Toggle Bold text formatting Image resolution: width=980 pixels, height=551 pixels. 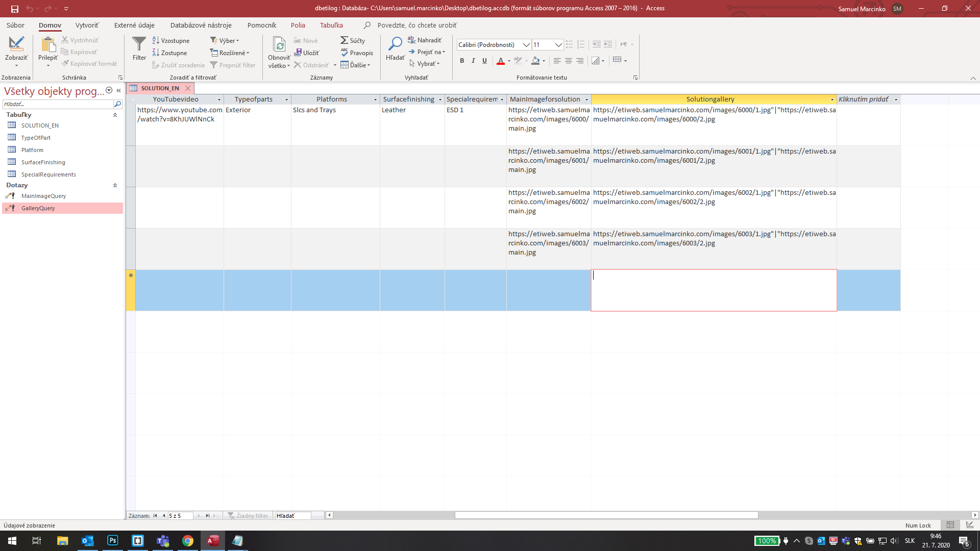(462, 60)
